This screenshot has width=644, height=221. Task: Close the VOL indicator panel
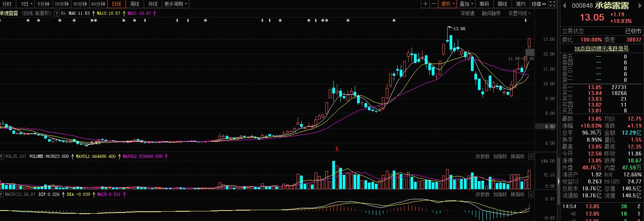click(531, 157)
